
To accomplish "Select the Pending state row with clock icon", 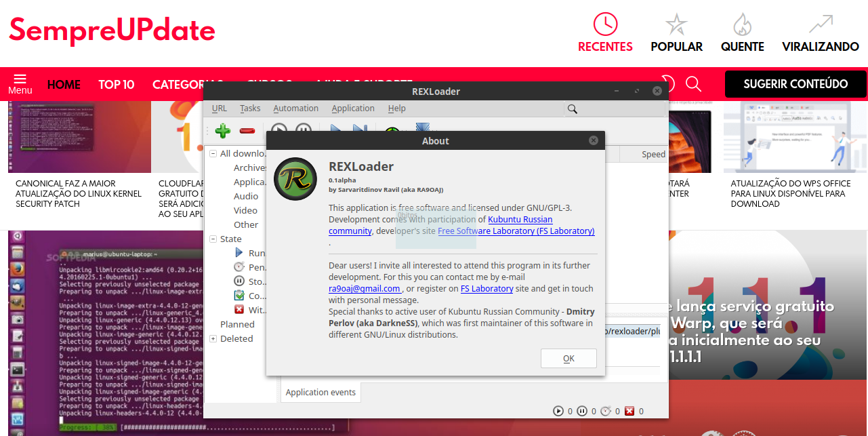I will coord(249,267).
